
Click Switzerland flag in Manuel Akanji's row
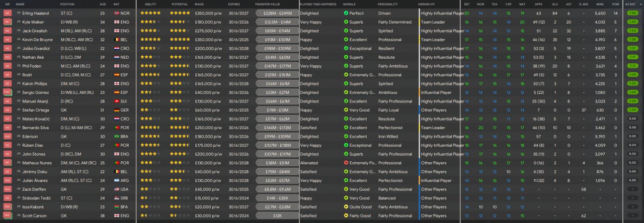coord(116,101)
